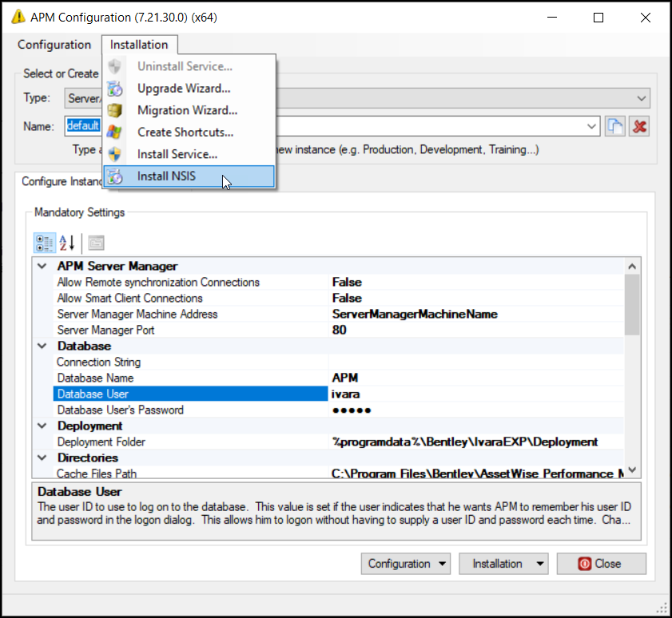
Task: Click the warning icon in the title bar
Action: (18, 17)
